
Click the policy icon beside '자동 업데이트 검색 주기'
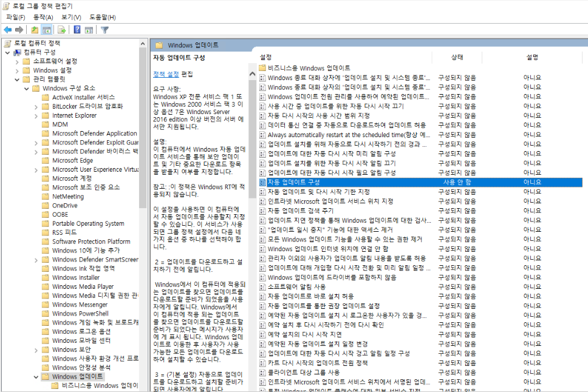[262, 211]
